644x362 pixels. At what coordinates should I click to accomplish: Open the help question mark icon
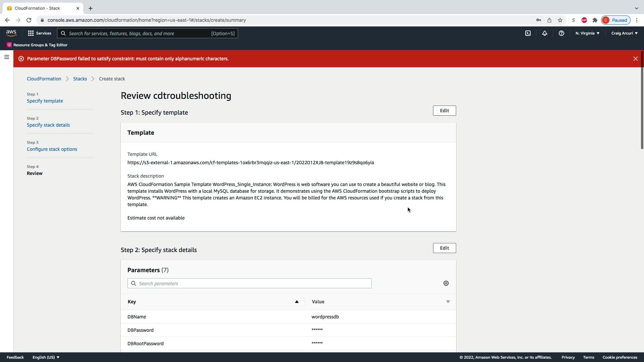point(561,33)
